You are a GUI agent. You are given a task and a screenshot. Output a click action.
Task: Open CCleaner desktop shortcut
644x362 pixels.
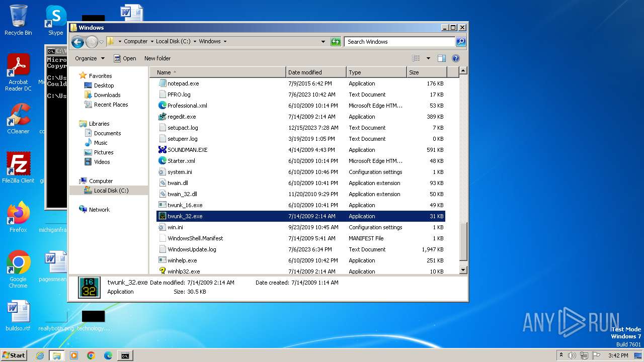[x=18, y=119]
